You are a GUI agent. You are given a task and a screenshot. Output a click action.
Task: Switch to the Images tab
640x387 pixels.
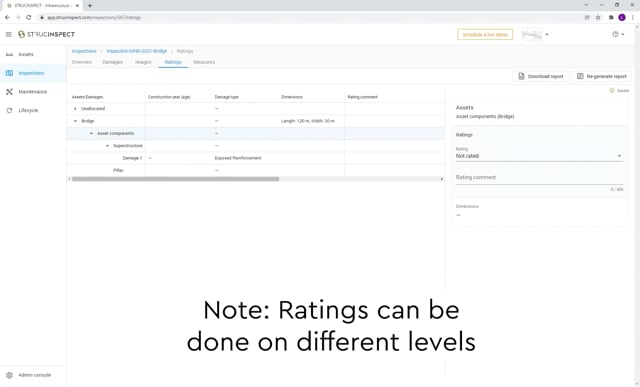point(143,62)
